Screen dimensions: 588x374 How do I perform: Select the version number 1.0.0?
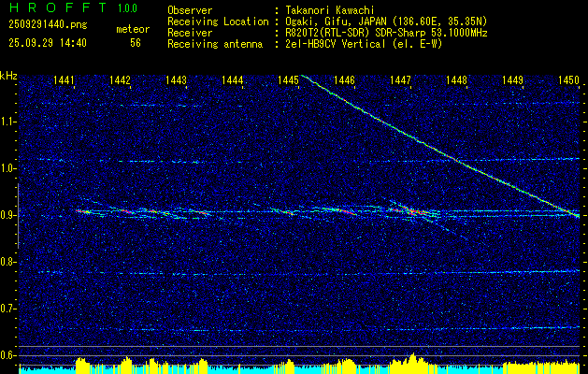127,7
